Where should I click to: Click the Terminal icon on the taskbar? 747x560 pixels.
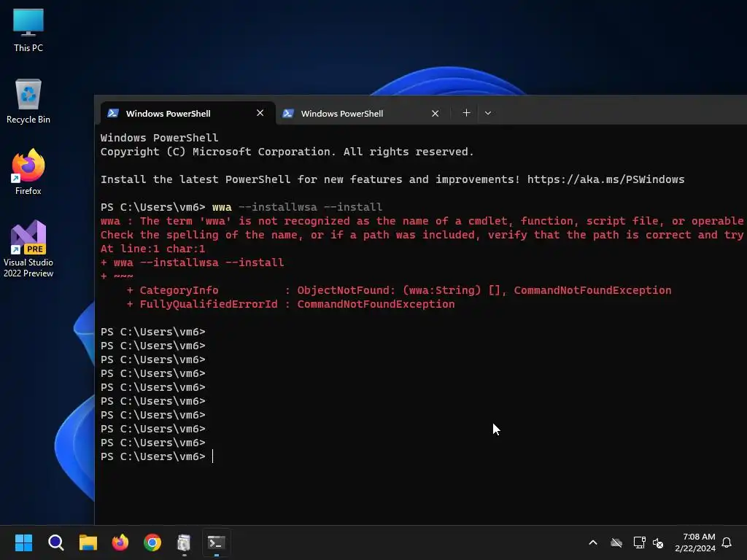click(216, 542)
